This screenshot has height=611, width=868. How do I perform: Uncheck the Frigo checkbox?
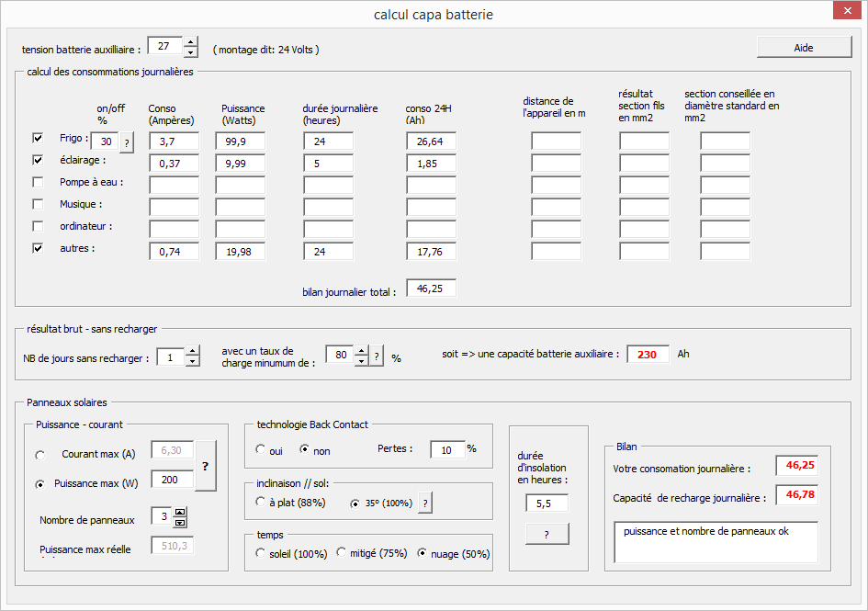38,138
